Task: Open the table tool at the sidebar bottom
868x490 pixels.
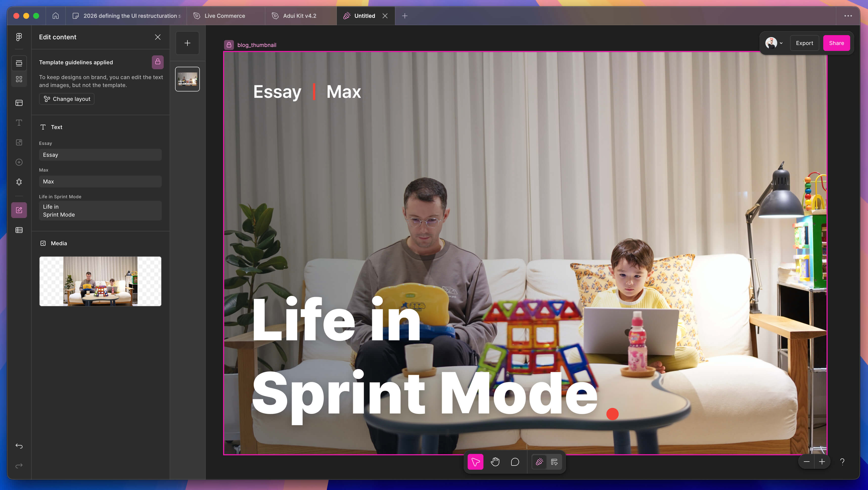Action: click(19, 230)
